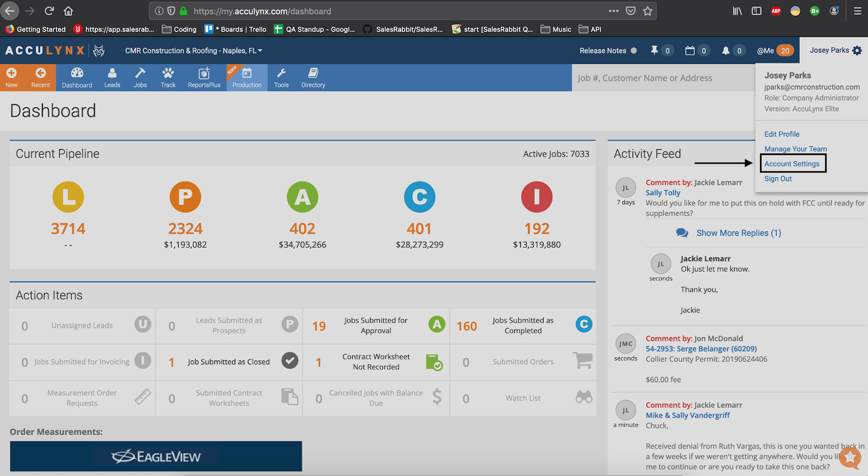The height and width of the screenshot is (476, 868).
Task: Open the Production section
Action: coord(247,78)
